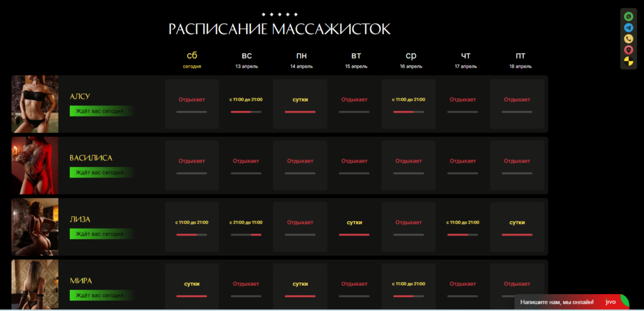Open the 'Лиза' name link
The height and width of the screenshot is (311, 644).
click(80, 220)
